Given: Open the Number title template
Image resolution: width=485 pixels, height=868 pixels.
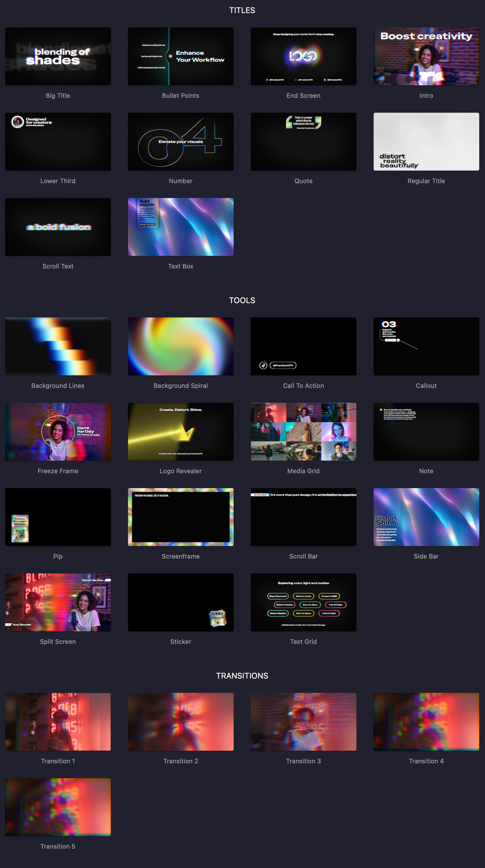Looking at the screenshot, I should pos(181,142).
